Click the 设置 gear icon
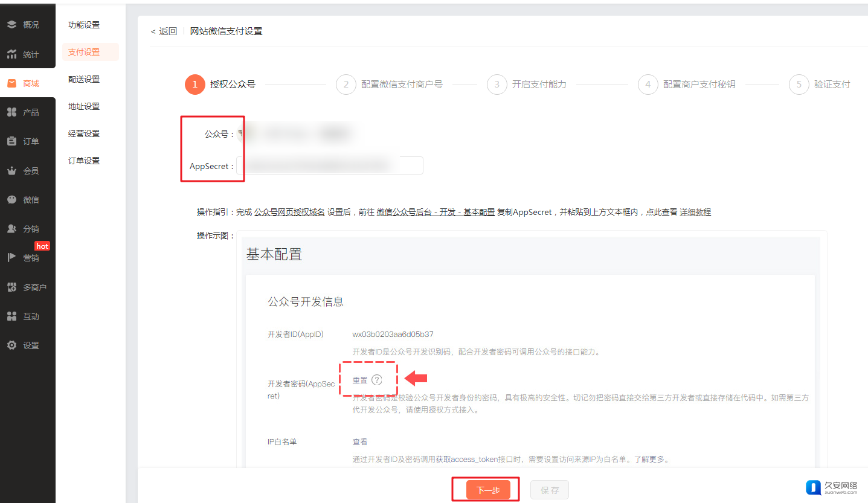The height and width of the screenshot is (503, 868). coord(11,345)
